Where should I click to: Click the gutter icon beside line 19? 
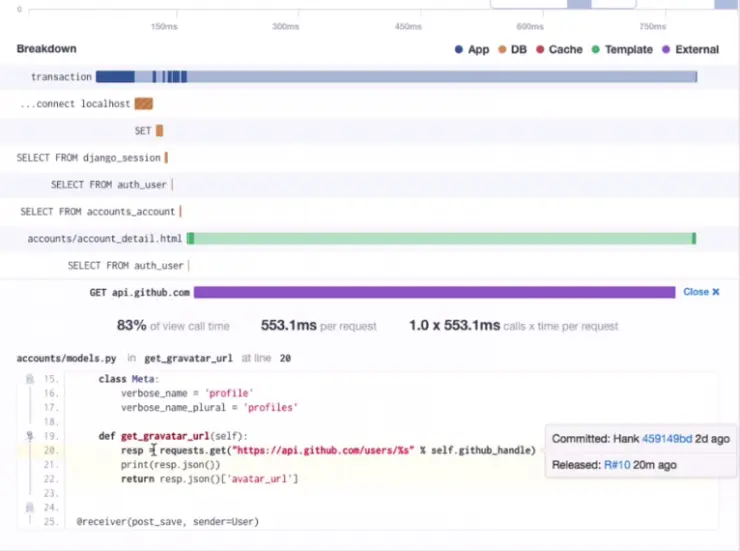click(29, 436)
